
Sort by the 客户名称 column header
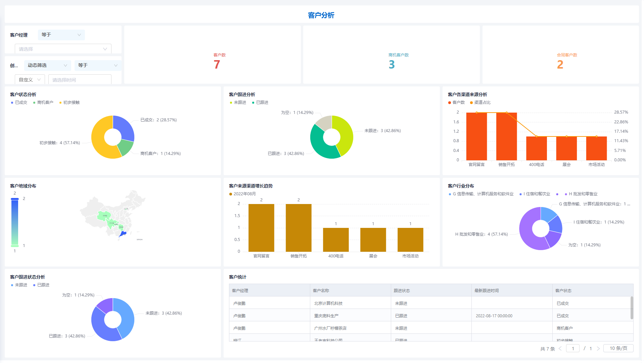(351, 290)
